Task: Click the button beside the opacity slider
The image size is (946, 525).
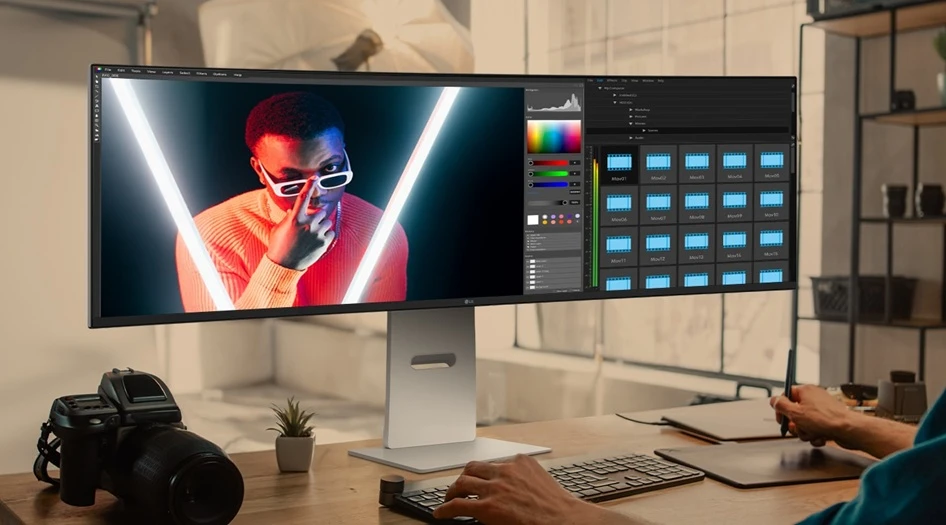Action: click(575, 202)
